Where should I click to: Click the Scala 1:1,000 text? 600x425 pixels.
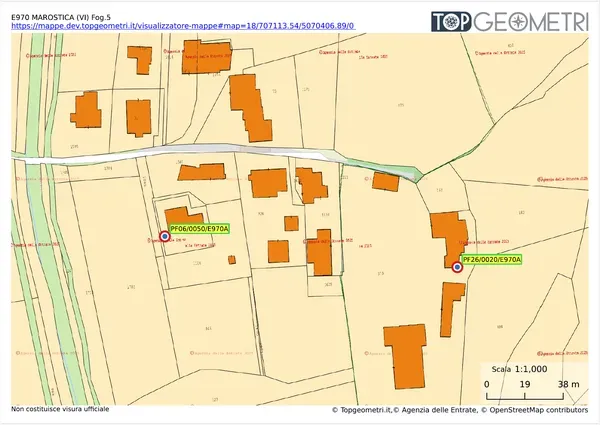pyautogui.click(x=520, y=368)
